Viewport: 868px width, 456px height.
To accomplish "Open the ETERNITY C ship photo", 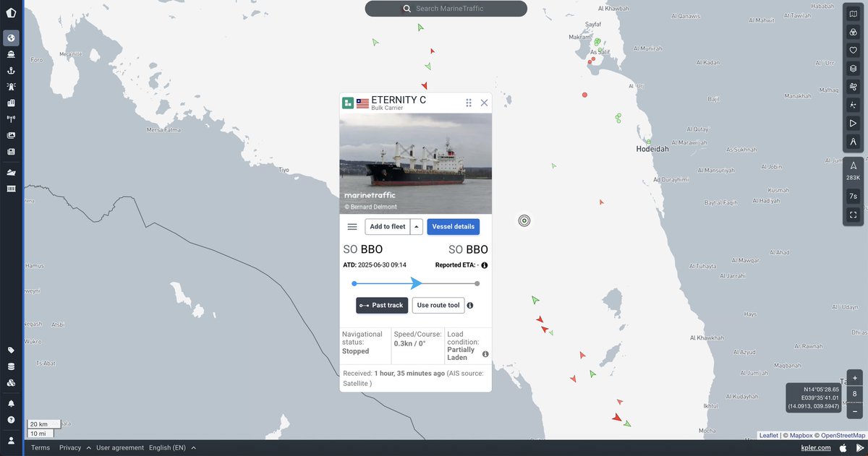I will [x=416, y=163].
